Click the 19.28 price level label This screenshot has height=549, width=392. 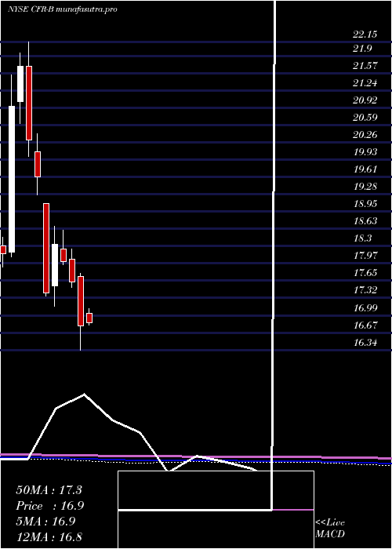point(365,187)
